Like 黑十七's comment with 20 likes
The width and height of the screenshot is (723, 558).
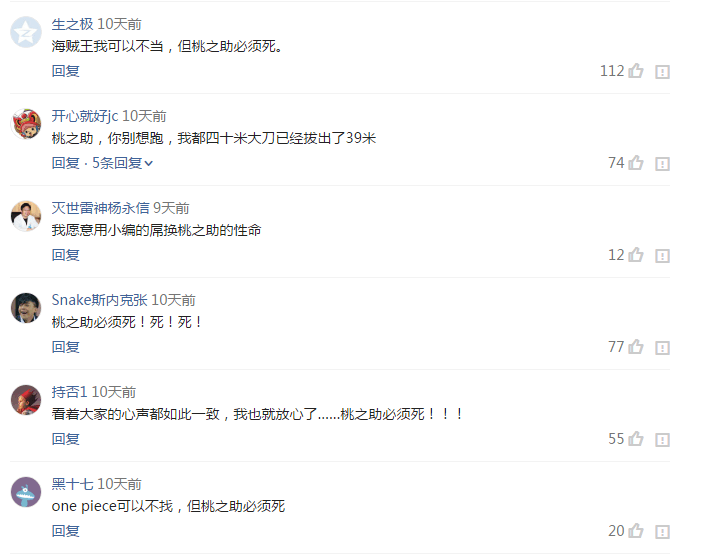pyautogui.click(x=636, y=530)
